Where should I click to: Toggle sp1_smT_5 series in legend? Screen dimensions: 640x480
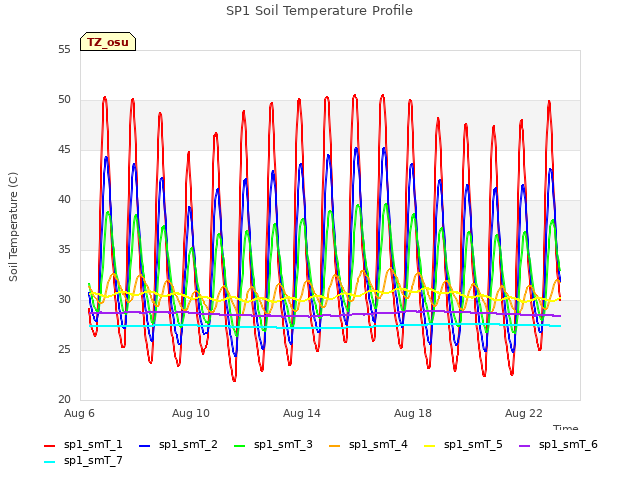coord(463,444)
